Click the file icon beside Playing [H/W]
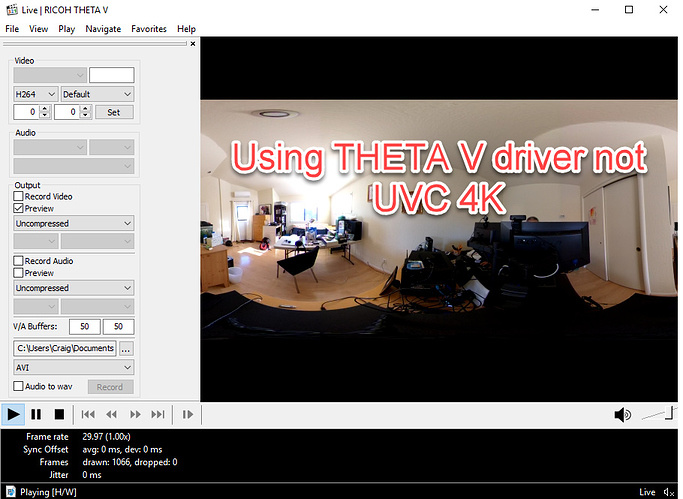Screen dimensions: 683x499 tap(10, 492)
